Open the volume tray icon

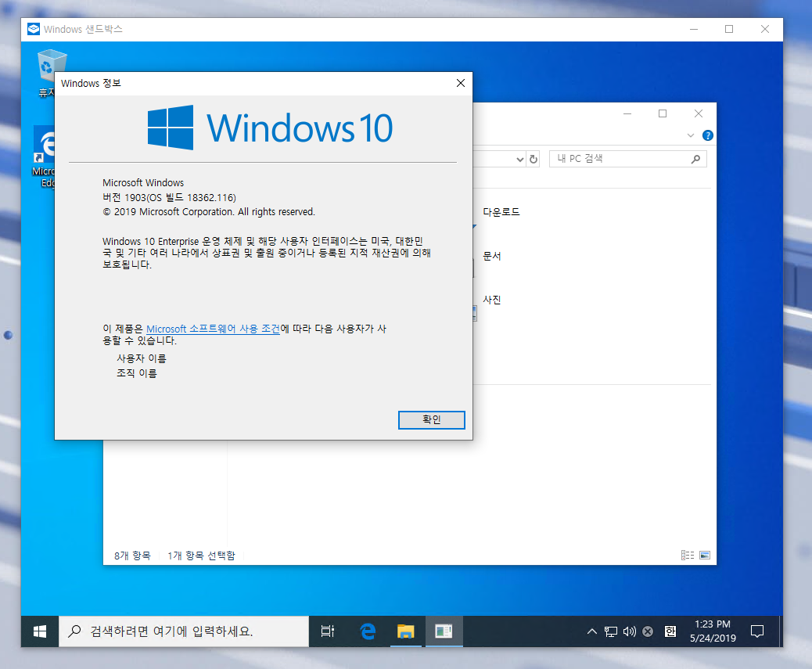click(629, 631)
